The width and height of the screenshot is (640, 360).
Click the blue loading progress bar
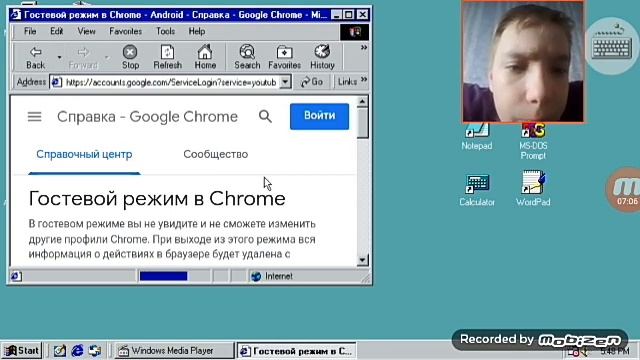tap(163, 276)
